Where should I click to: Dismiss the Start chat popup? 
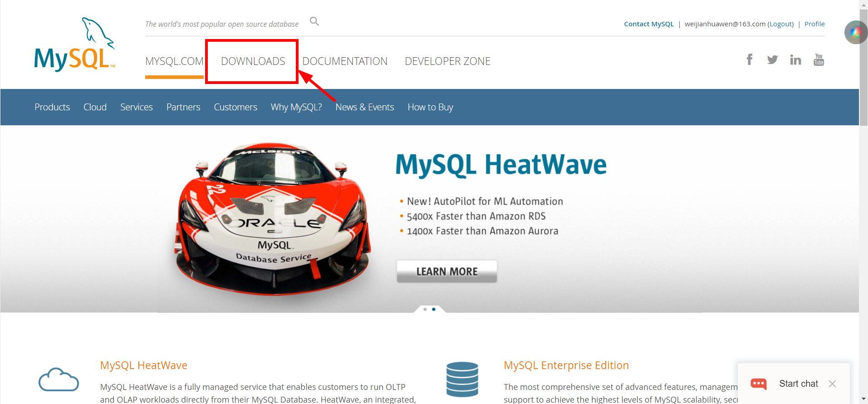[832, 384]
